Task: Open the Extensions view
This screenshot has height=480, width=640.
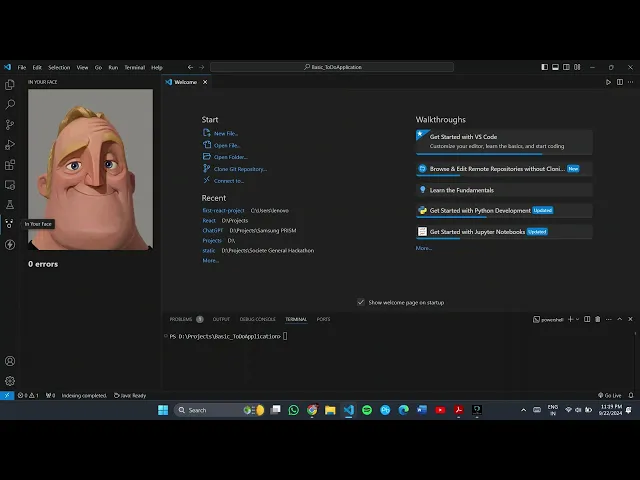Action: (x=10, y=164)
